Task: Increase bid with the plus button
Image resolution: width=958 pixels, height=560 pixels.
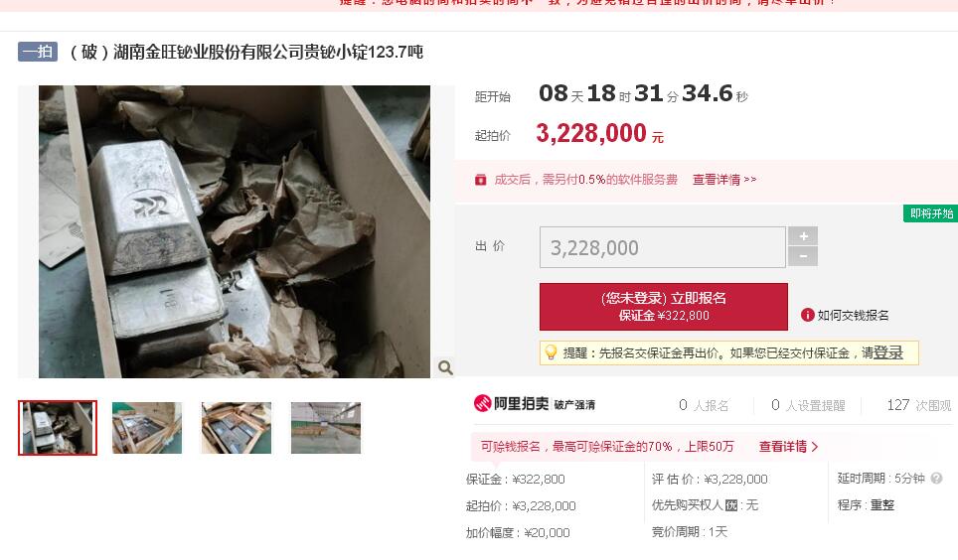Action: 803,235
